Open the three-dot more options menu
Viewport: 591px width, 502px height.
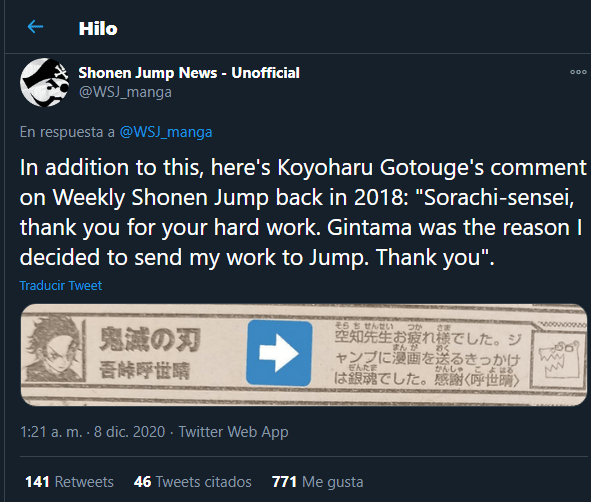coord(578,72)
